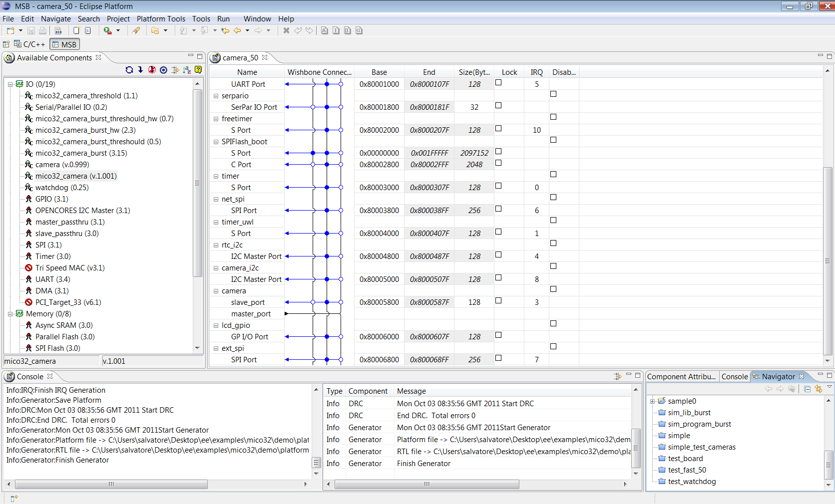Run external tools with the green play icon

tap(107, 30)
